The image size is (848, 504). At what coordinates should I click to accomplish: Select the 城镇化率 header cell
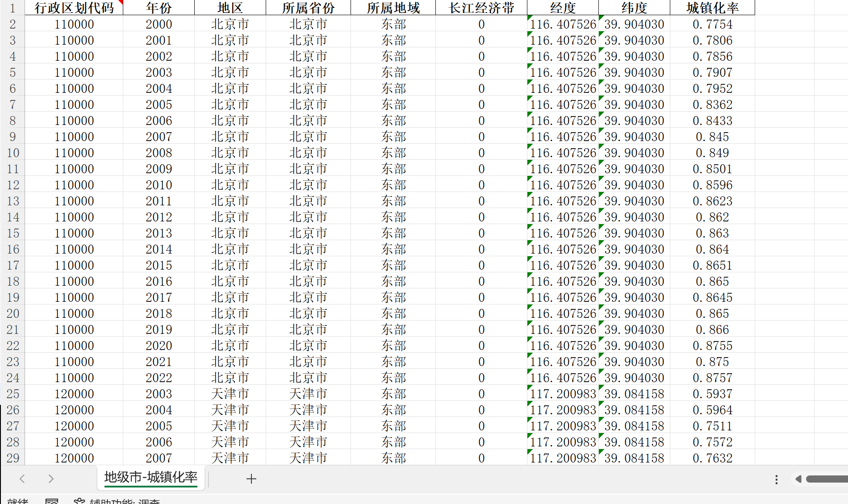pyautogui.click(x=713, y=8)
